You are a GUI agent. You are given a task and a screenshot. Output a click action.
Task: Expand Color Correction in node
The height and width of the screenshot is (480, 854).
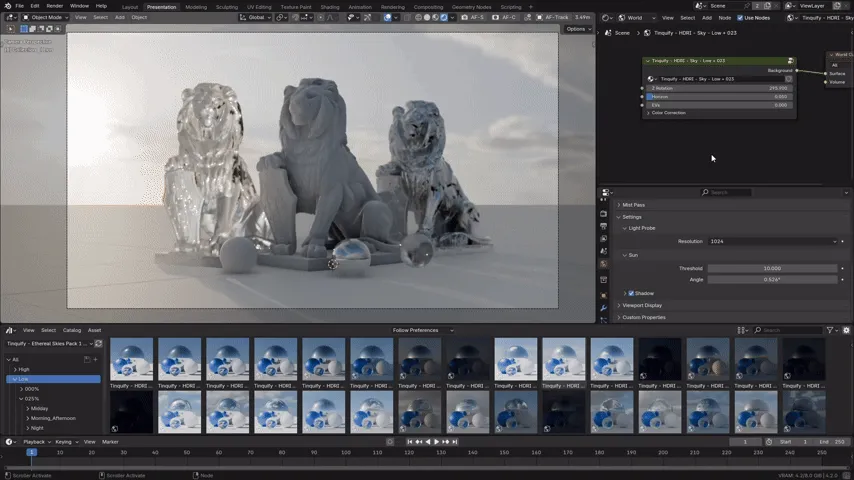pos(666,113)
